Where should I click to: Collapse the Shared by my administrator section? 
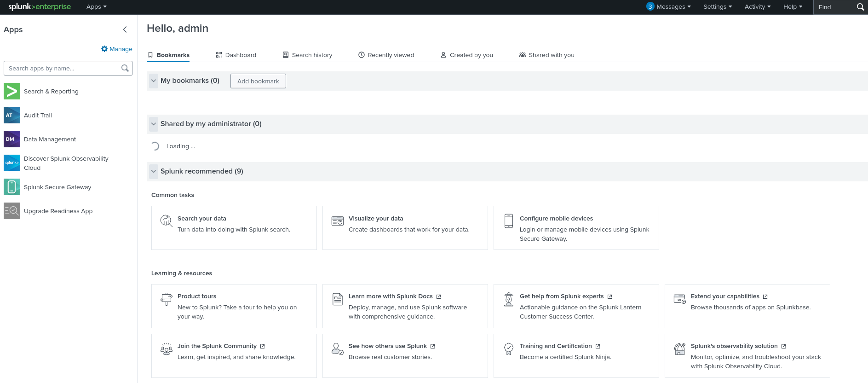pyautogui.click(x=154, y=124)
